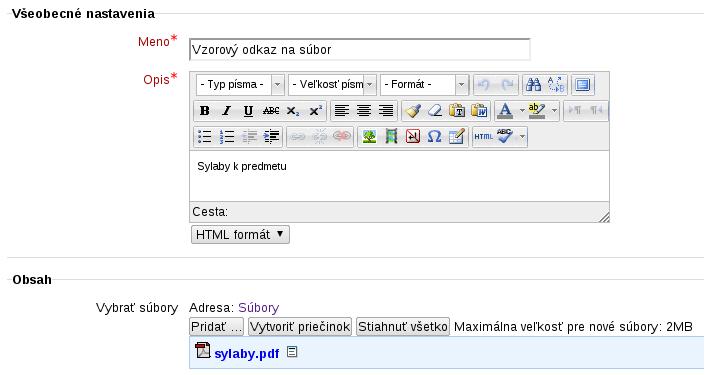Viewport: 705px width, 375px height.
Task: Insert a table in the editor
Action: (456, 137)
